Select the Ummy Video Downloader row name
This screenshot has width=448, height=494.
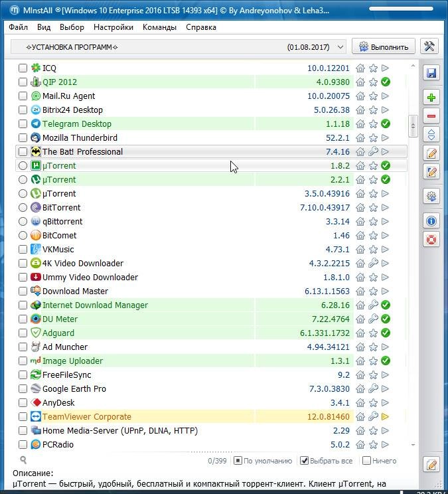coord(90,278)
